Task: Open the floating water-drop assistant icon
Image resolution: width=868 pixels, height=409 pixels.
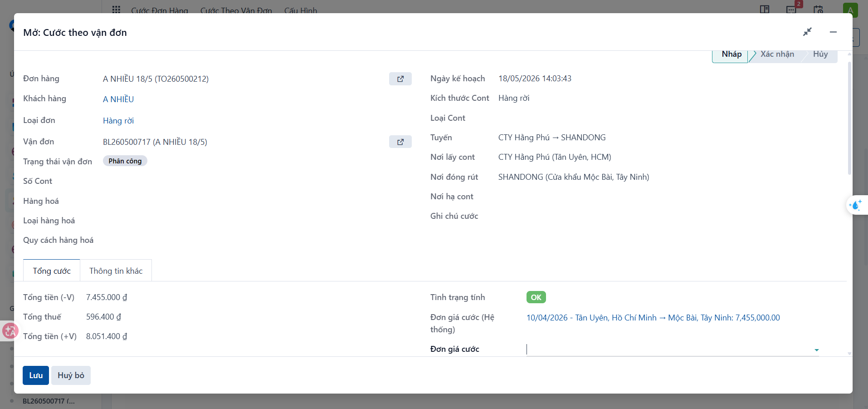Action: click(x=856, y=205)
